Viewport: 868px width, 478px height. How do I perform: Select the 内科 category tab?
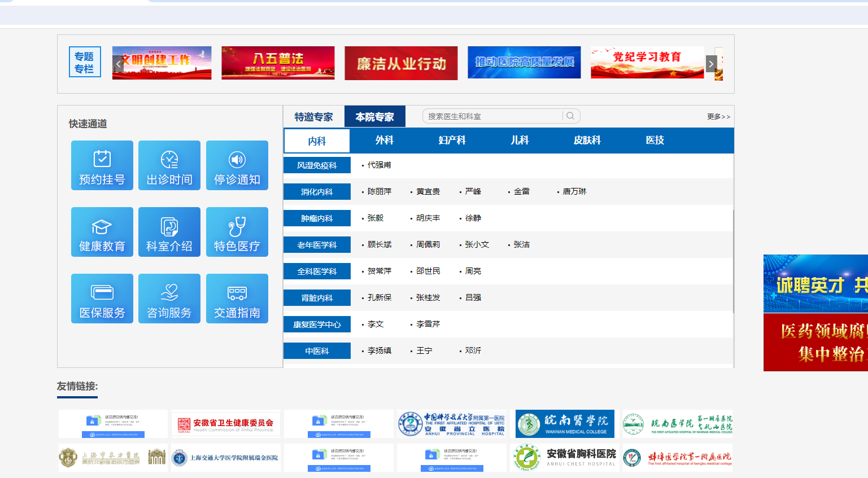[x=317, y=141]
